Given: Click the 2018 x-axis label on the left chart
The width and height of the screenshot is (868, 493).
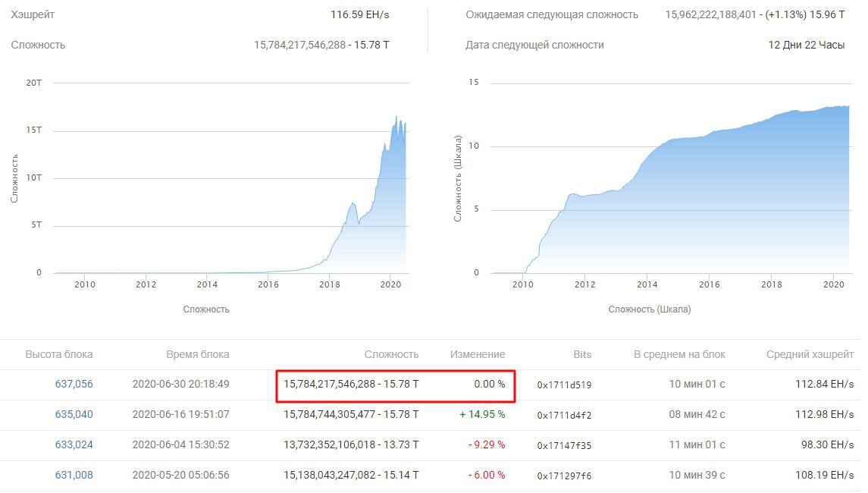Looking at the screenshot, I should 329,284.
